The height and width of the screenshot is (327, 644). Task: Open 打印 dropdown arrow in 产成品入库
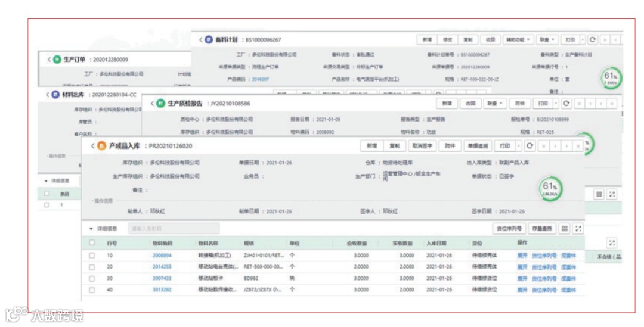519,146
